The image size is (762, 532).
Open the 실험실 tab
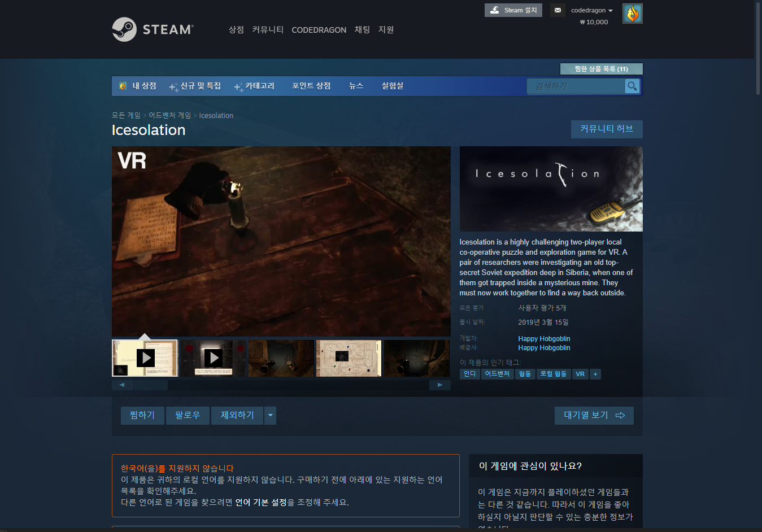click(393, 86)
